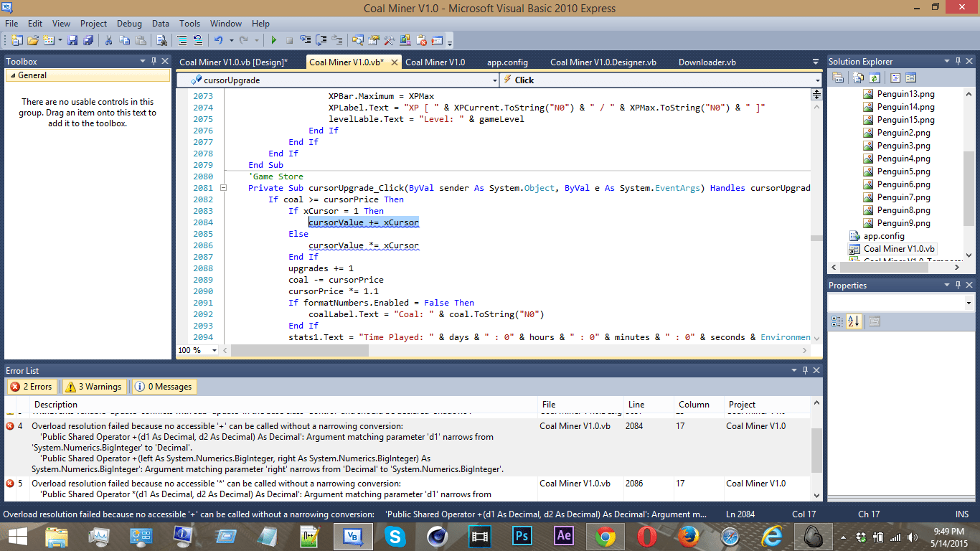Image resolution: width=980 pixels, height=551 pixels.
Task: Select the Step Into debugging icon
Action: coord(305,41)
